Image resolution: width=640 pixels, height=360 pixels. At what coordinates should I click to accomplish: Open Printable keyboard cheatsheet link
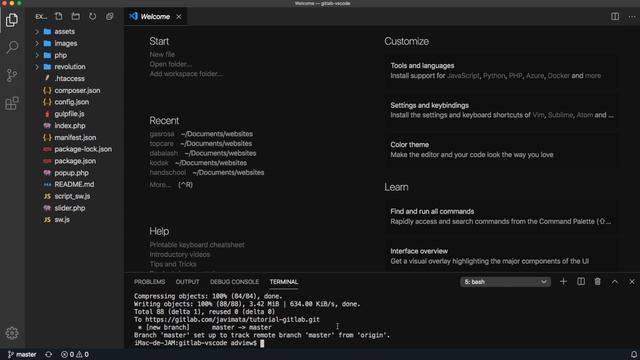coord(197,244)
